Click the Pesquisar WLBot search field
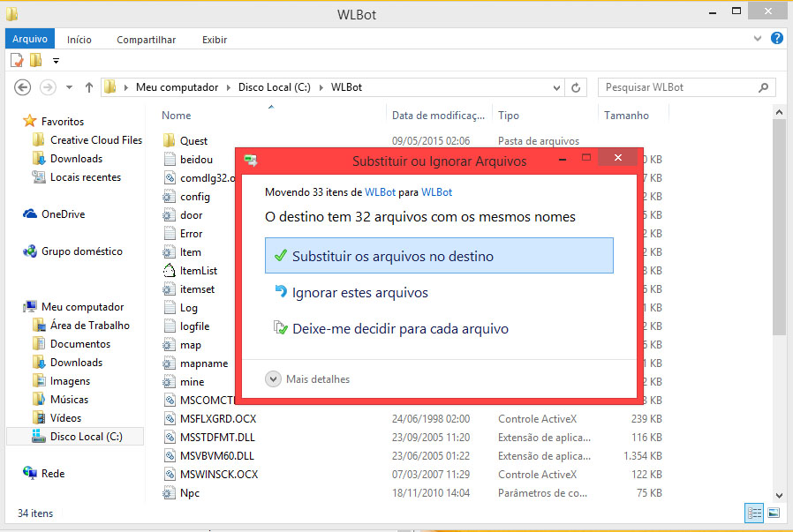Screen dimensions: 793x532 (x=676, y=87)
